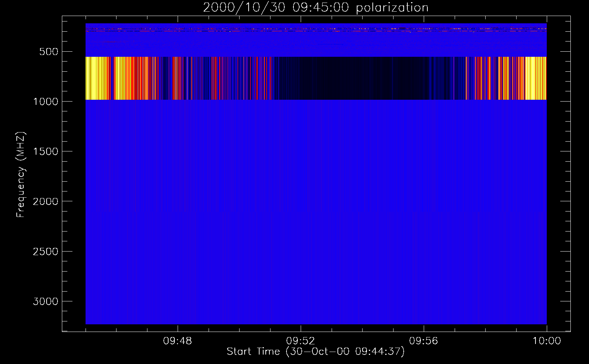The height and width of the screenshot is (364, 589).
Task: Click the 500 frequency tick label
Action: (49, 52)
